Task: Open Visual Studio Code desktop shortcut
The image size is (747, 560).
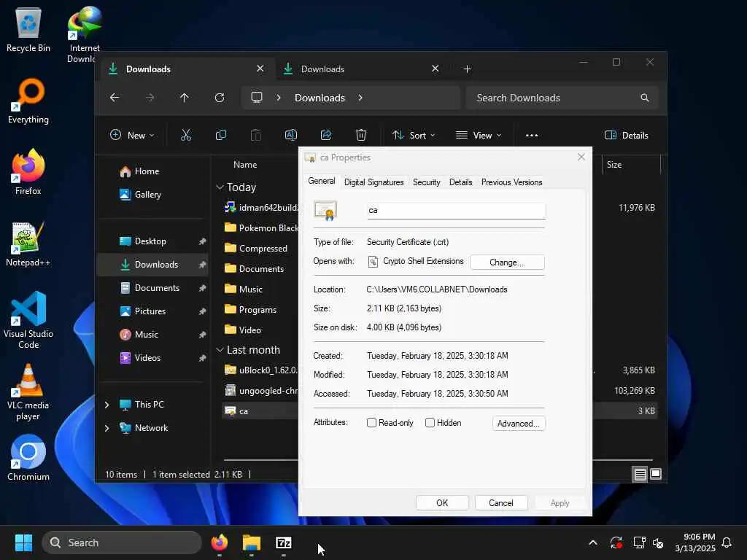Action: pyautogui.click(x=28, y=320)
